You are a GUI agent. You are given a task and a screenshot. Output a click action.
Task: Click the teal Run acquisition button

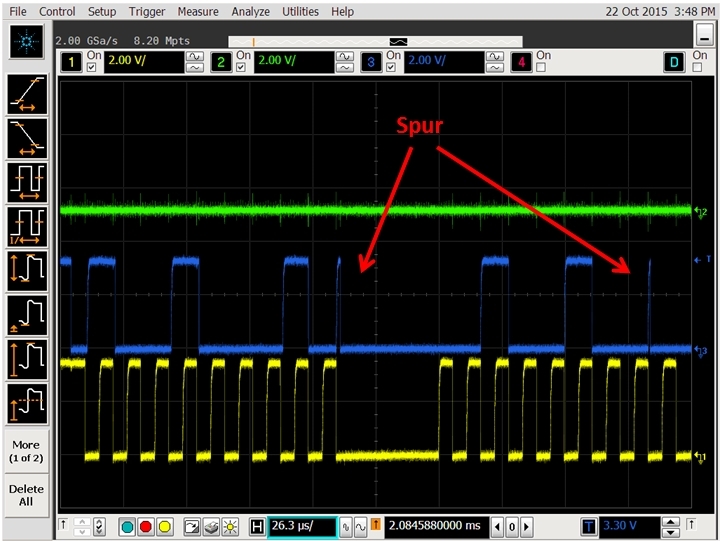127,527
